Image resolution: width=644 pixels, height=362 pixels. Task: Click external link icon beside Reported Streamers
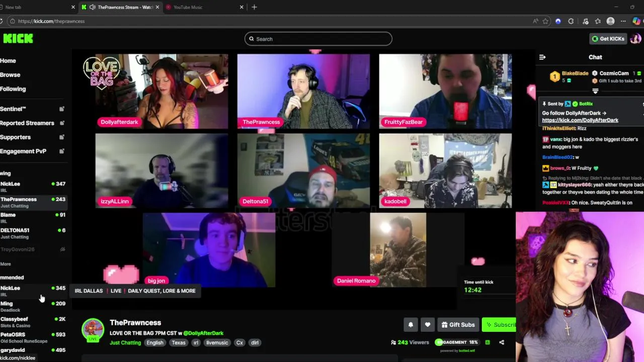(x=62, y=123)
